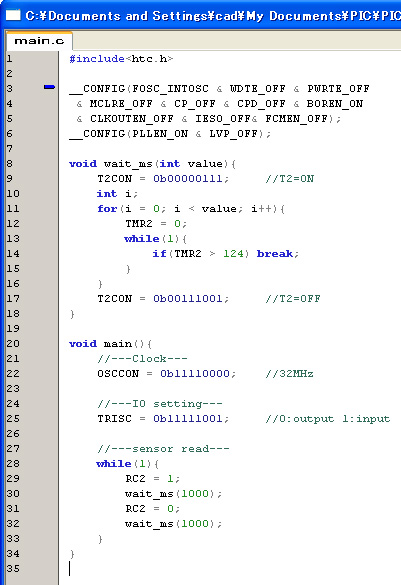The height and width of the screenshot is (585, 401).
Task: Click the title bar file path text
Action: tap(213, 16)
